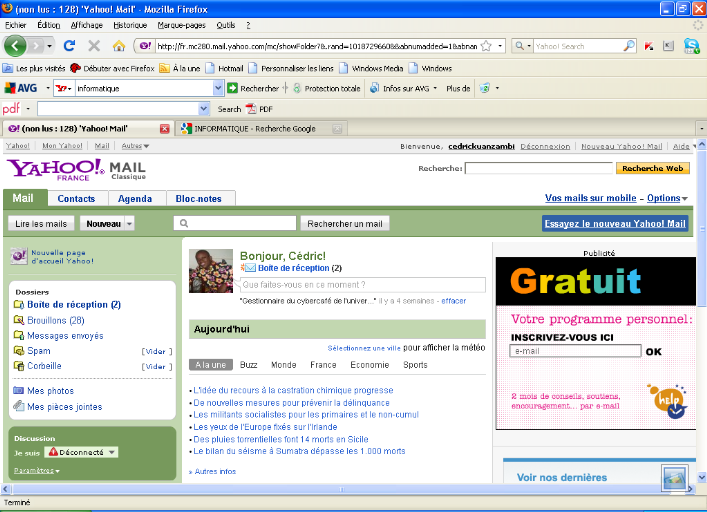Expand Paramètres in the Discussion panel

tap(37, 471)
